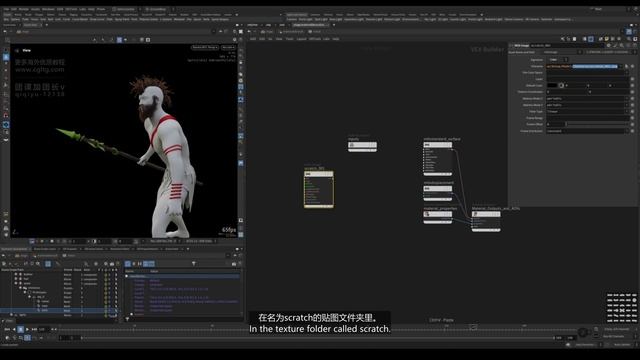Open network editor Tools menu
The image size is (640, 360).
[x=289, y=39]
